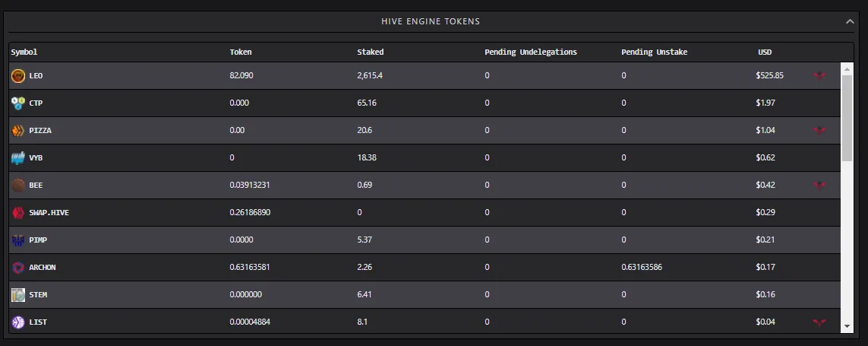The width and height of the screenshot is (868, 346).
Task: Click ARCHON USD value $0.17
Action: (765, 267)
